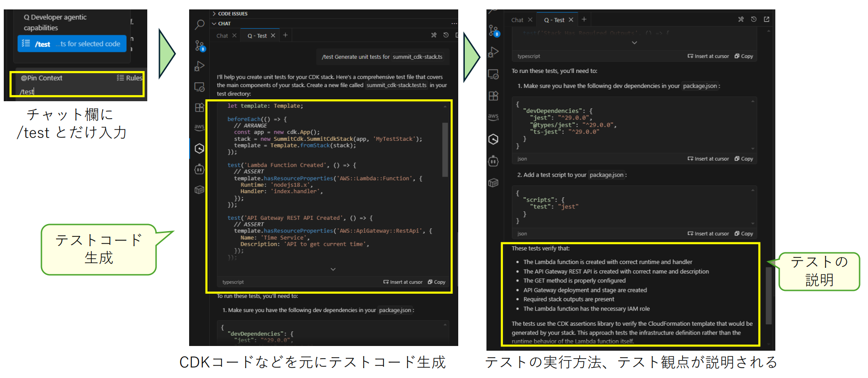Open Search in the middle screenshot's activity bar
Viewport: 868px width, 378px height.
tap(199, 25)
